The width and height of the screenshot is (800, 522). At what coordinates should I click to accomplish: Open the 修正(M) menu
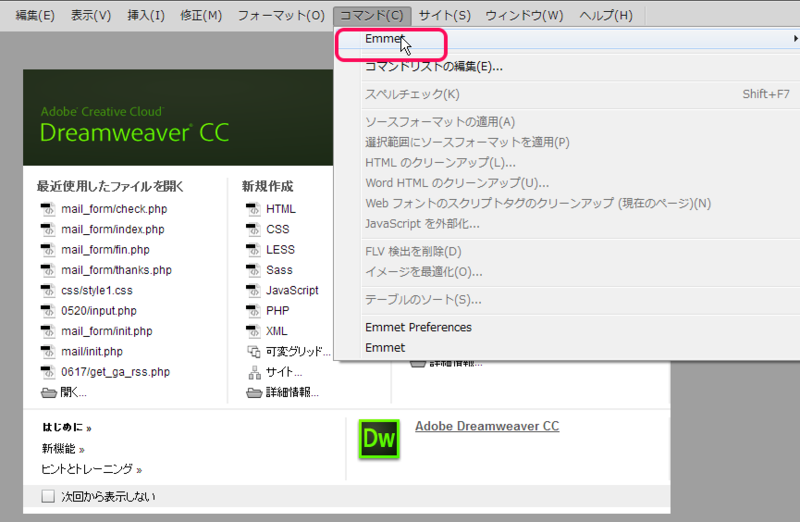click(201, 15)
